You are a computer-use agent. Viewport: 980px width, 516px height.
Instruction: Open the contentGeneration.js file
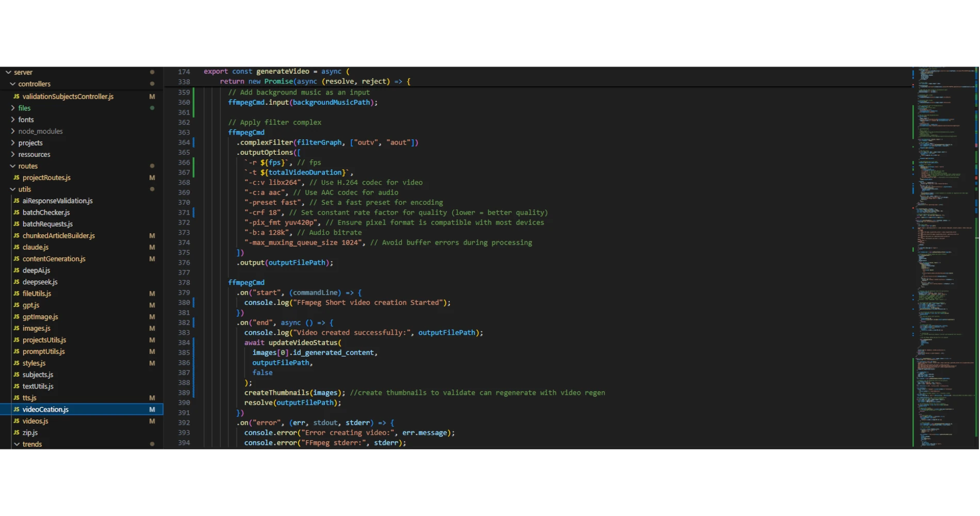coord(54,259)
